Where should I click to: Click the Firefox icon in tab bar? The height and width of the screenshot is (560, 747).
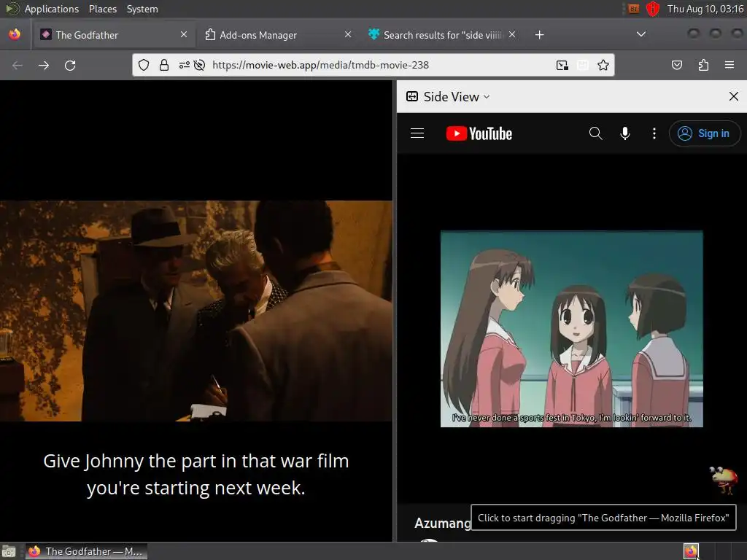[x=15, y=35]
